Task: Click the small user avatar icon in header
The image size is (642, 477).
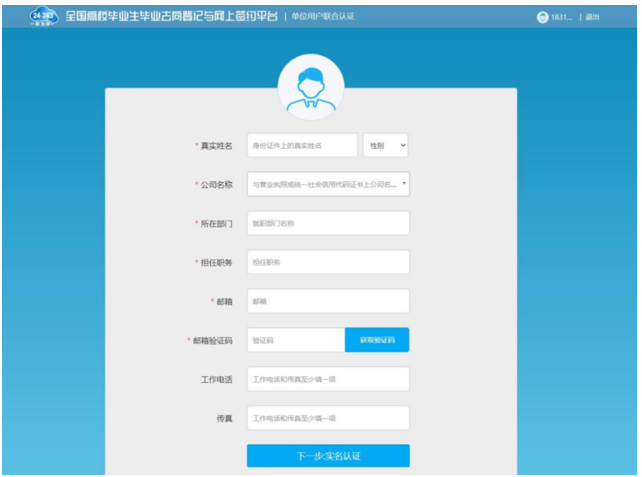Action: click(x=542, y=17)
